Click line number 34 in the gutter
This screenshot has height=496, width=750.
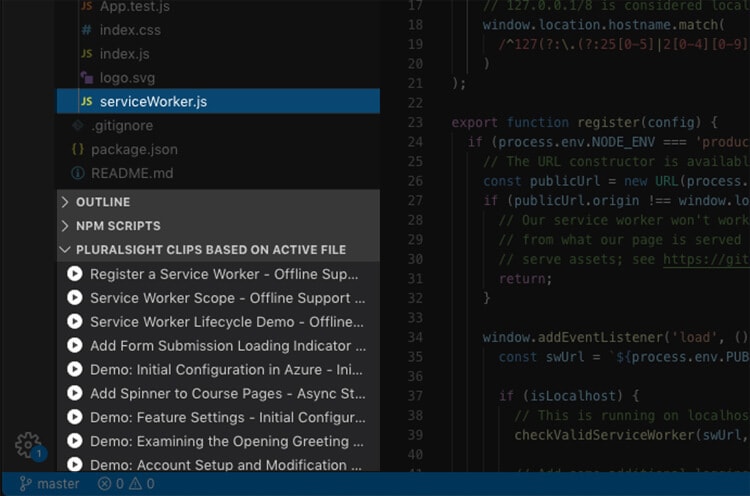(x=415, y=338)
